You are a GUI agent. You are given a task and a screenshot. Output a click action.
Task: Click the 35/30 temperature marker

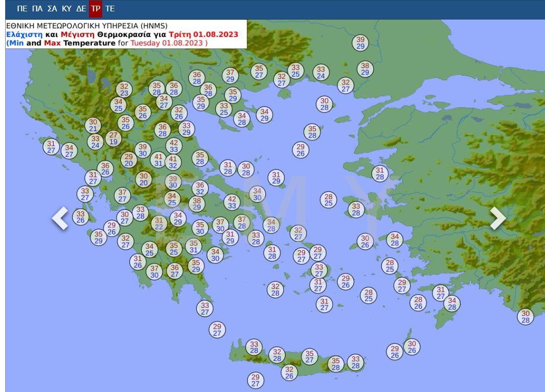[200, 228]
